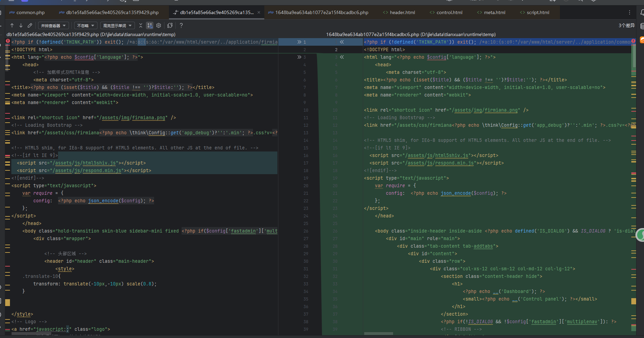Open the highlight words (高亮显示单词) dropdown
Screen dimensions: 644x338
point(117,26)
